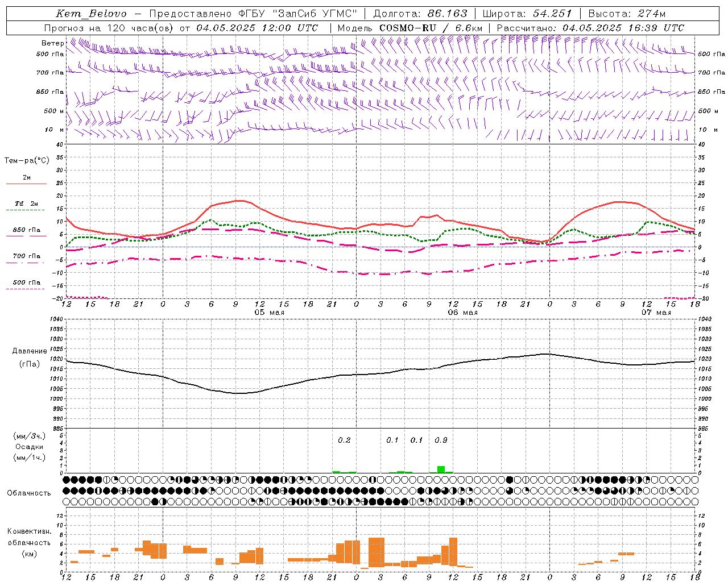The height and width of the screenshot is (582, 728).
Task: Click the Модель COSMO-RU / 6.6км label
Action: pyautogui.click(x=409, y=28)
